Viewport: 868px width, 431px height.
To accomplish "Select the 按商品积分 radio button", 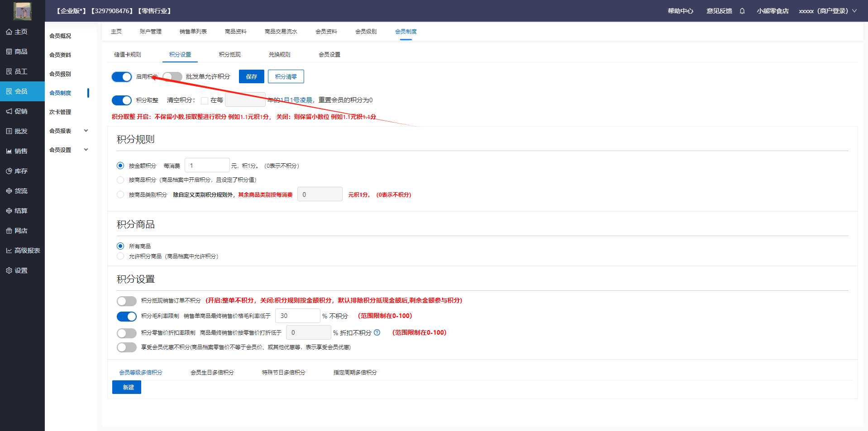I will coord(120,180).
